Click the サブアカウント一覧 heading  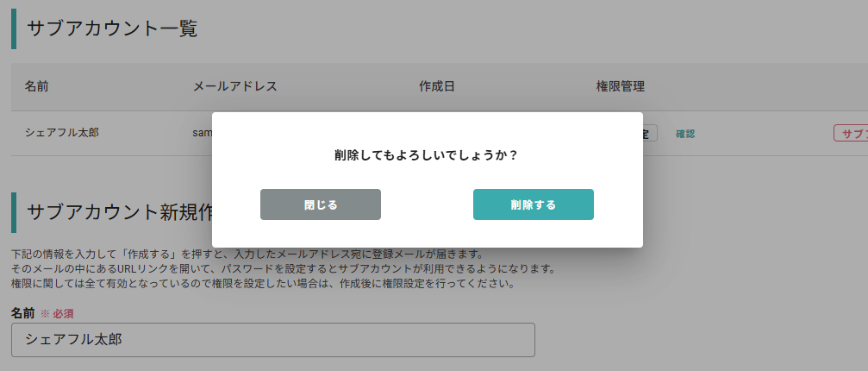(x=112, y=28)
